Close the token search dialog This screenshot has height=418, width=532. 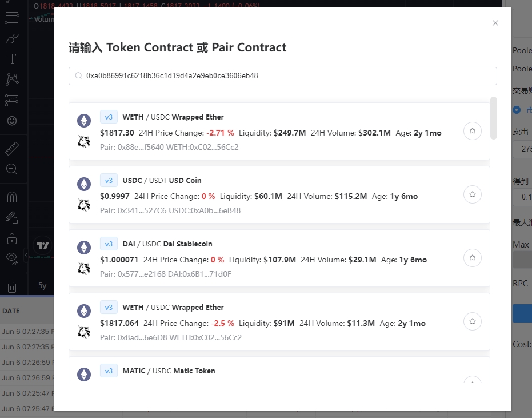[x=495, y=23]
